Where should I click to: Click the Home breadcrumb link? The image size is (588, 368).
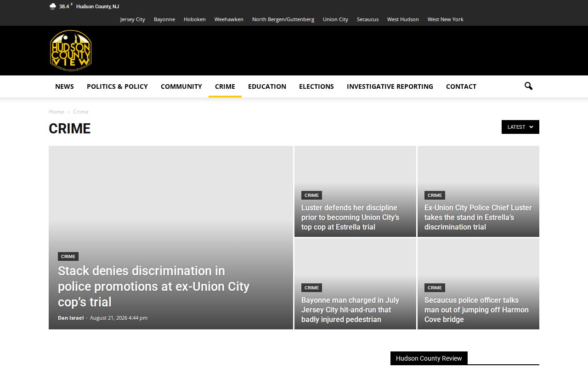click(57, 112)
